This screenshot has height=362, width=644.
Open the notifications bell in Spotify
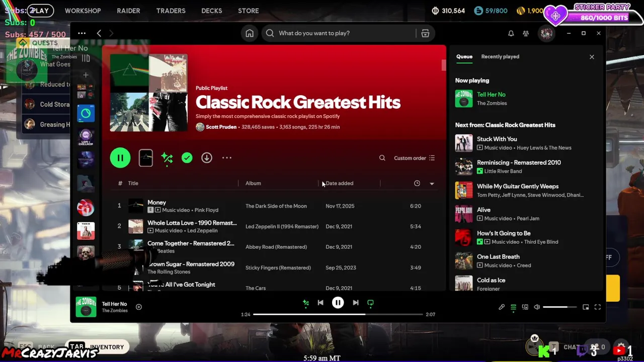coord(511,33)
